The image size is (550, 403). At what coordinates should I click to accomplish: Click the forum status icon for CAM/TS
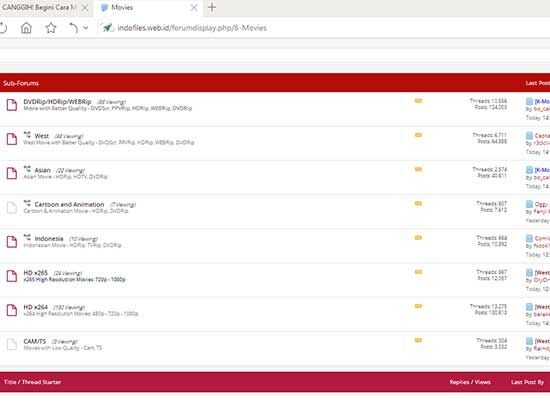[12, 344]
